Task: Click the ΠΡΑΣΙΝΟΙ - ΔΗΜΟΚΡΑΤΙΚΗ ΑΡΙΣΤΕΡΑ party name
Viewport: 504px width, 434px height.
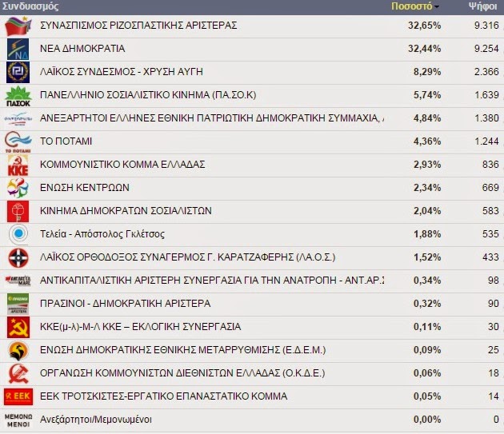Action: tap(114, 304)
